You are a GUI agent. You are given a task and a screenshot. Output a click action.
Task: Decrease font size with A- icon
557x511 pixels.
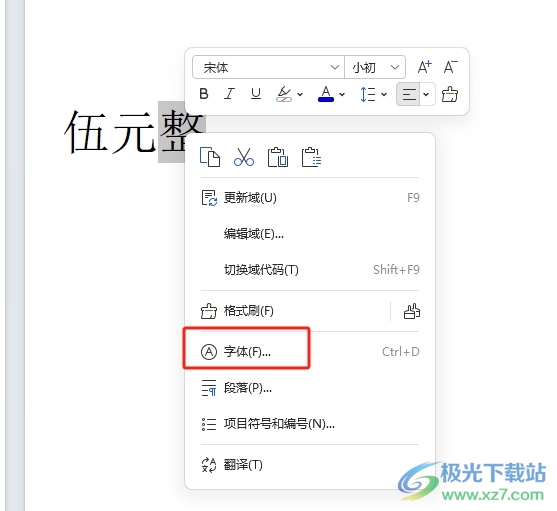450,67
